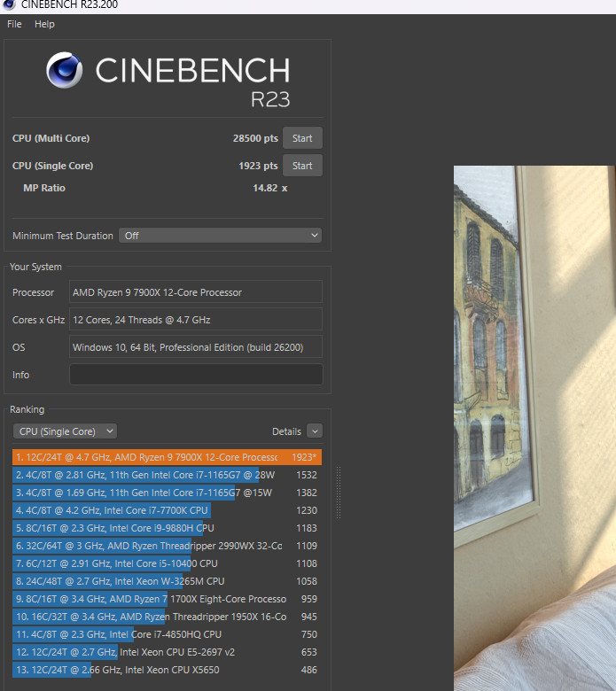The width and height of the screenshot is (616, 691).
Task: Start the CPU Single Core test
Action: tap(302, 166)
